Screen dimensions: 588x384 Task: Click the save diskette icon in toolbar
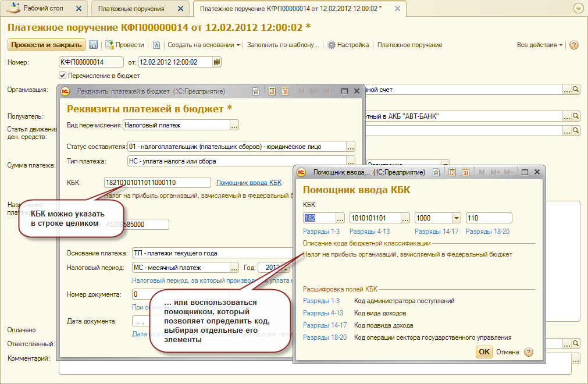94,45
